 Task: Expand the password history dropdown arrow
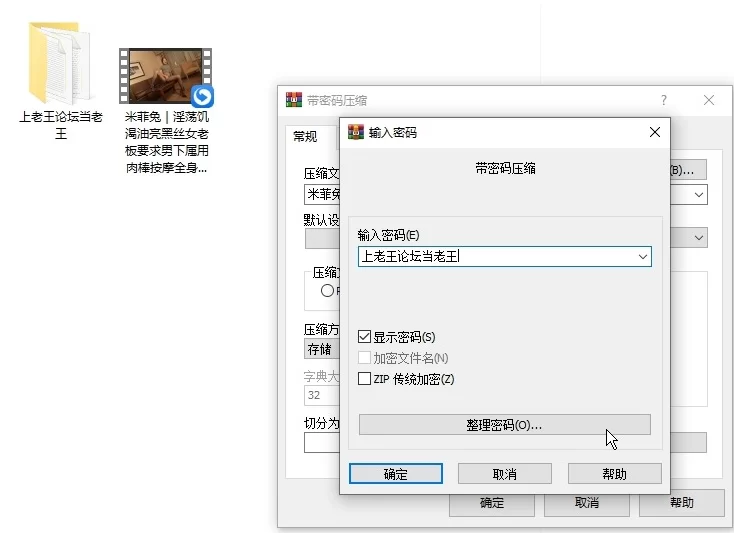pos(642,257)
